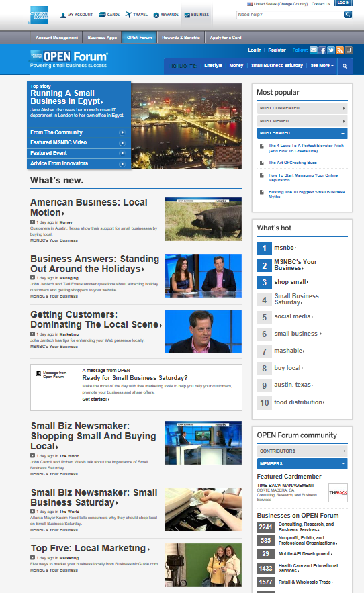
Task: Expand the See More dropdown
Action: (322, 65)
